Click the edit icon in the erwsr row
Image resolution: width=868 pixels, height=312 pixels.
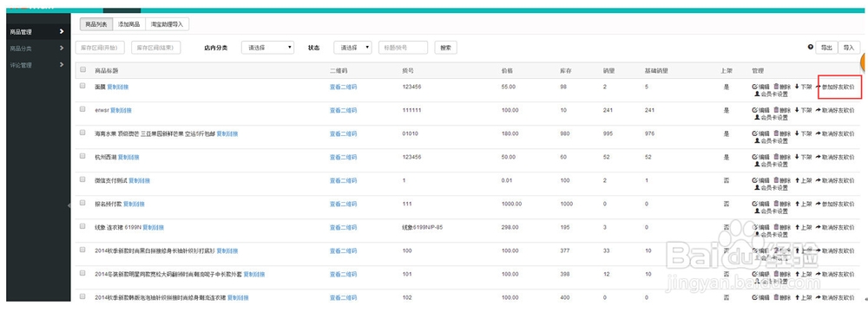755,110
